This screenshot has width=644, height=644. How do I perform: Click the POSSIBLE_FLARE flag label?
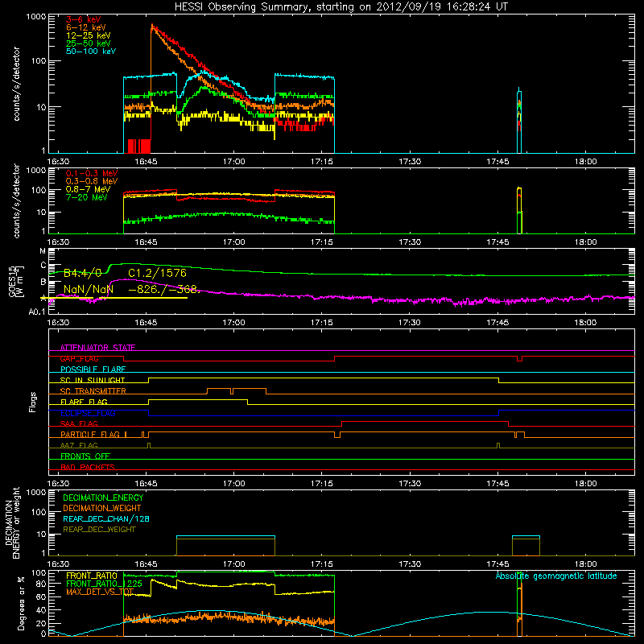point(93,369)
